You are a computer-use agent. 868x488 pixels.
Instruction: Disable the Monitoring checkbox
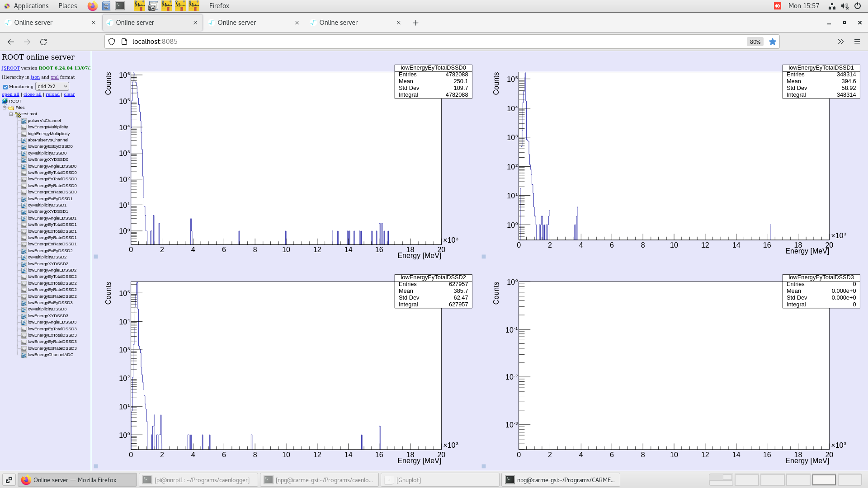[x=5, y=87]
